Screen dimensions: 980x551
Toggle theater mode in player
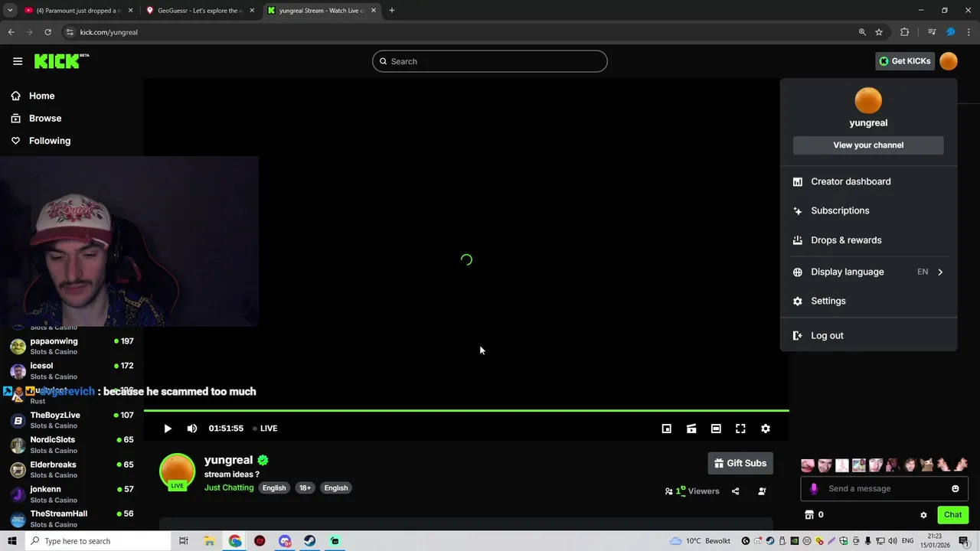click(x=716, y=429)
